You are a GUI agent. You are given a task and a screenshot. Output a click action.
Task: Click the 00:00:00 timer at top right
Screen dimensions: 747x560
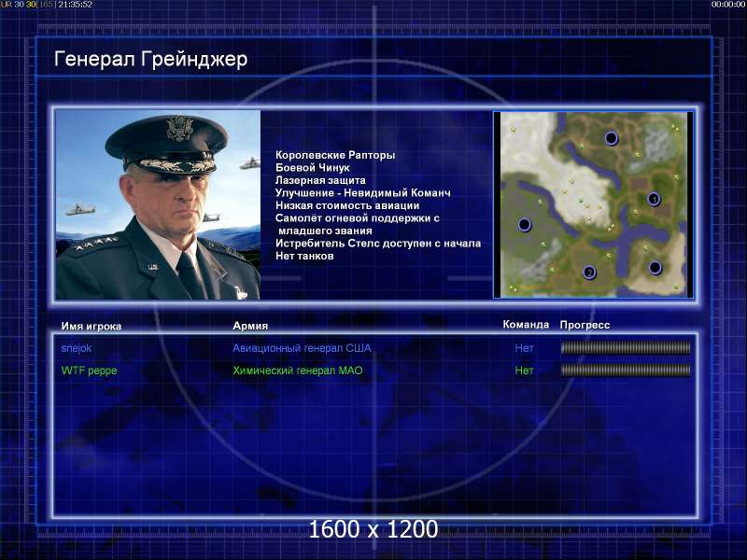(727, 5)
